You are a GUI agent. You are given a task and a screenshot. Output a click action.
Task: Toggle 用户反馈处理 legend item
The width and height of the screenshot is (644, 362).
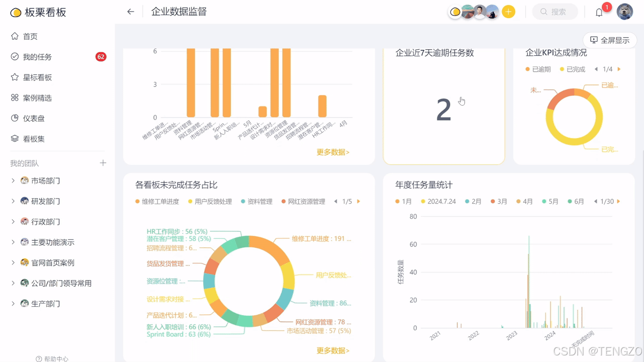[x=210, y=202]
